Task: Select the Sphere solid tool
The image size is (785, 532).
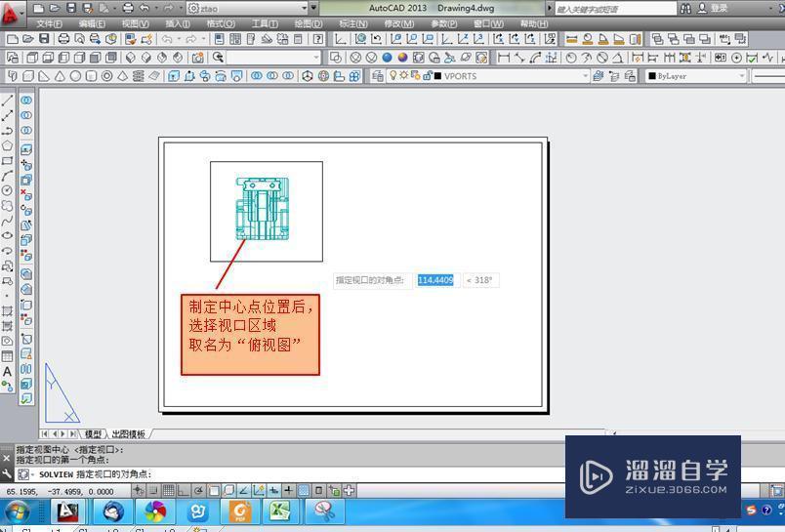Action: tap(75, 76)
